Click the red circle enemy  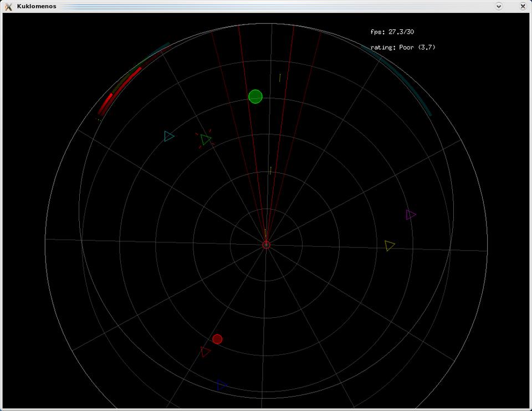217,339
